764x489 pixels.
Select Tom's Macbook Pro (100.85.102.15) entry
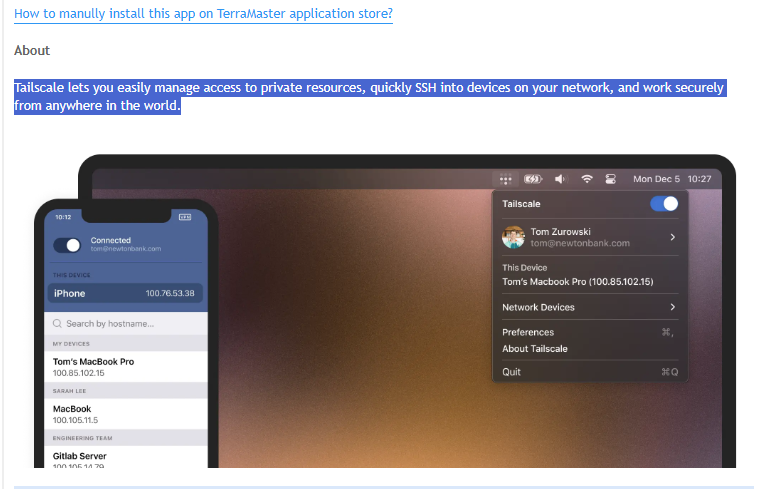coord(577,282)
